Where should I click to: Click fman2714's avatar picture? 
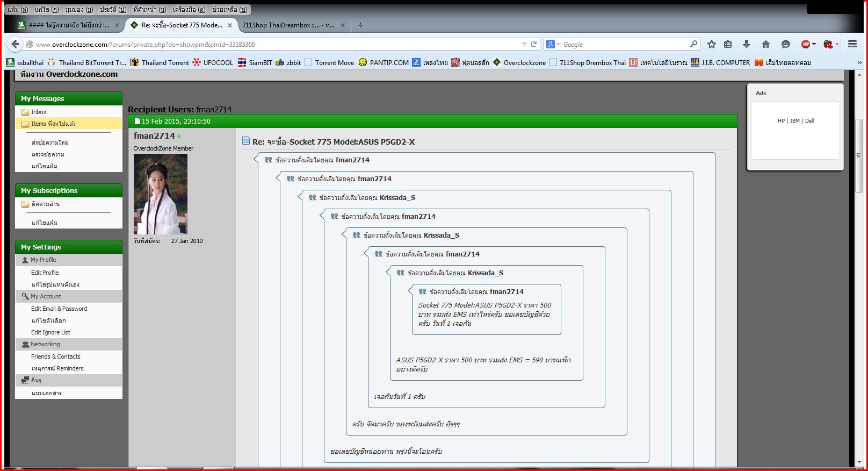click(x=161, y=194)
